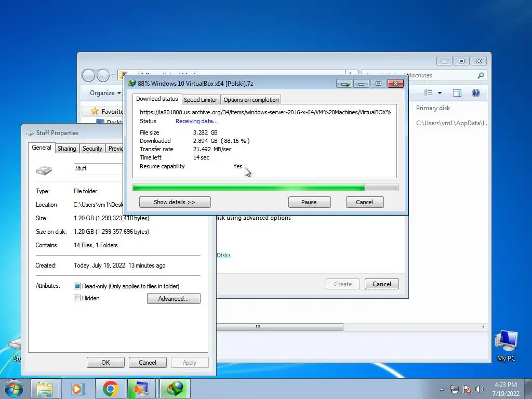Screen dimensions: 532x399
Task: Go forward in the Explorer window
Action: click(103, 75)
